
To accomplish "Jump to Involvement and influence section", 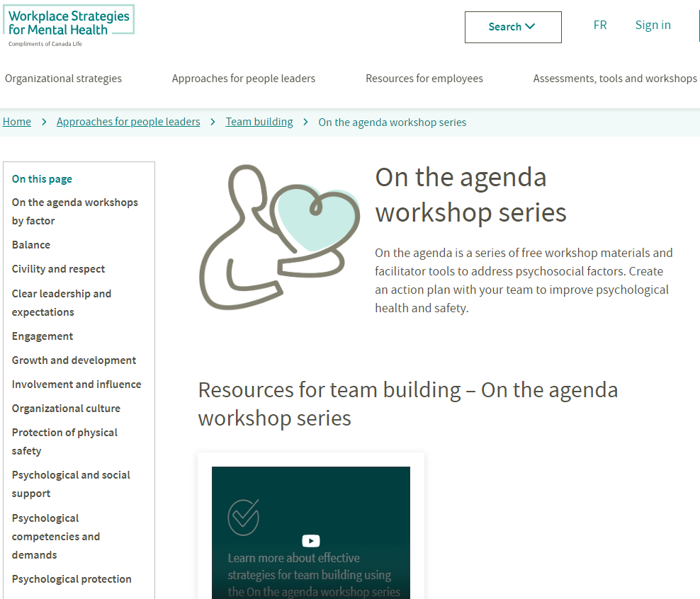I will point(77,384).
